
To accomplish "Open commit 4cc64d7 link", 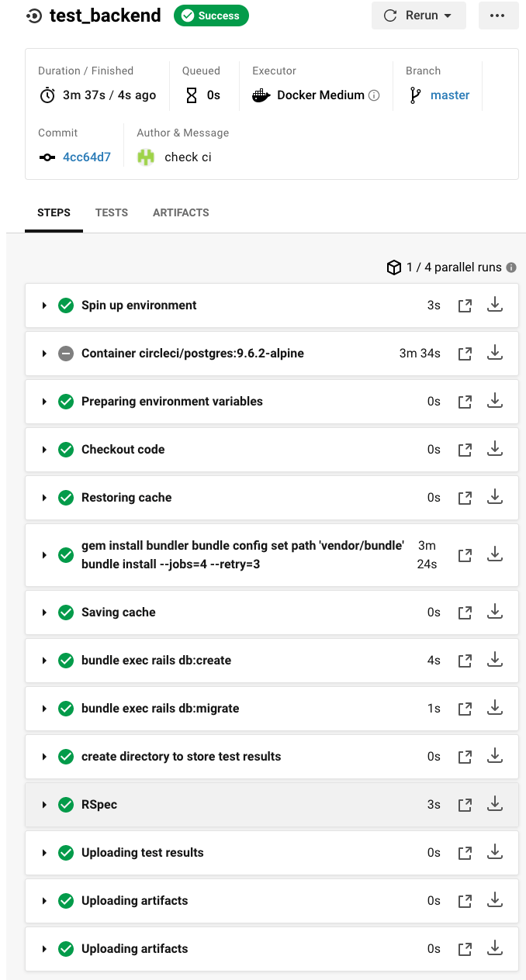I will [87, 157].
